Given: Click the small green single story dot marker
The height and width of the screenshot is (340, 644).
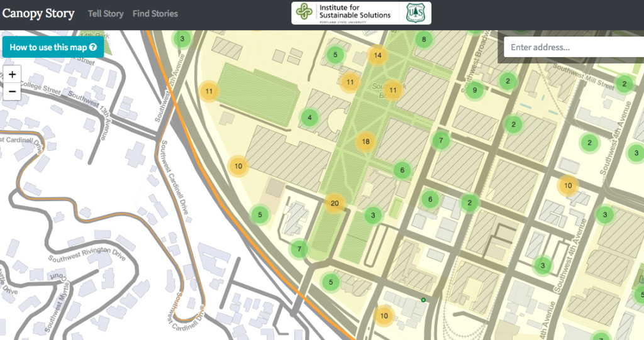Looking at the screenshot, I should (423, 300).
